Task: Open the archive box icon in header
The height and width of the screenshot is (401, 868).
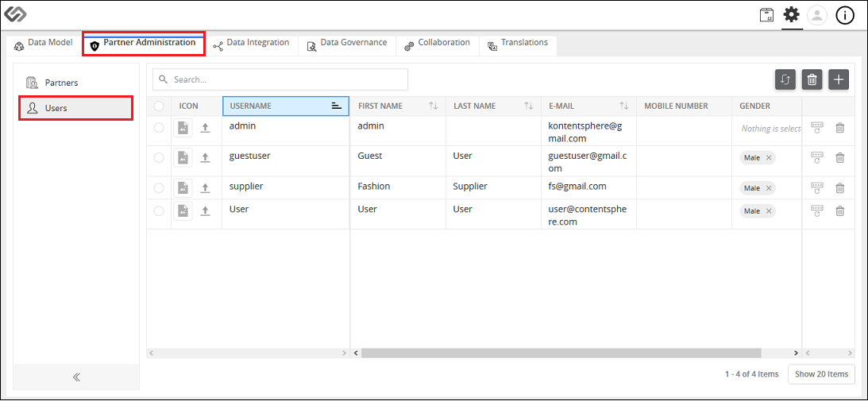Action: pos(766,16)
